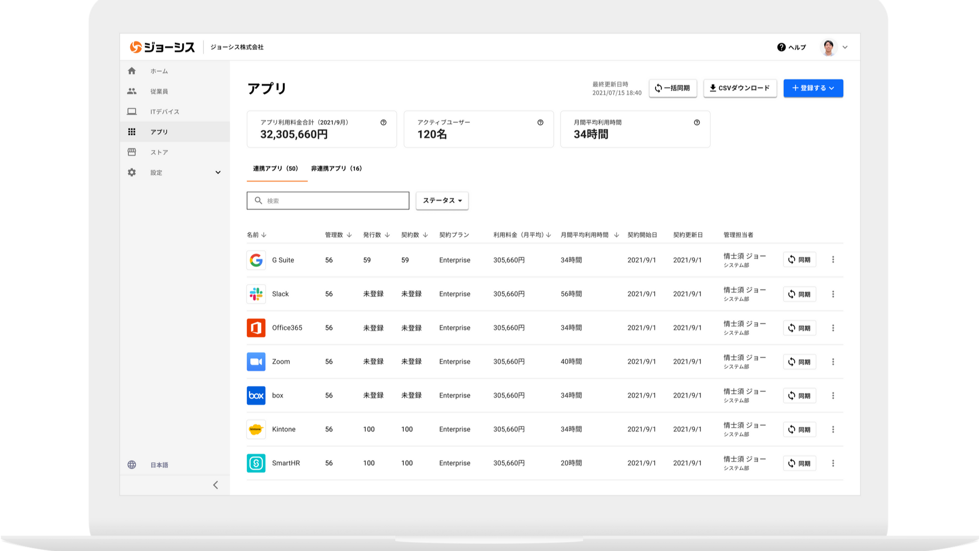Click 同期 button for the Office365 row
Screen dimensions: 980x551
799,328
